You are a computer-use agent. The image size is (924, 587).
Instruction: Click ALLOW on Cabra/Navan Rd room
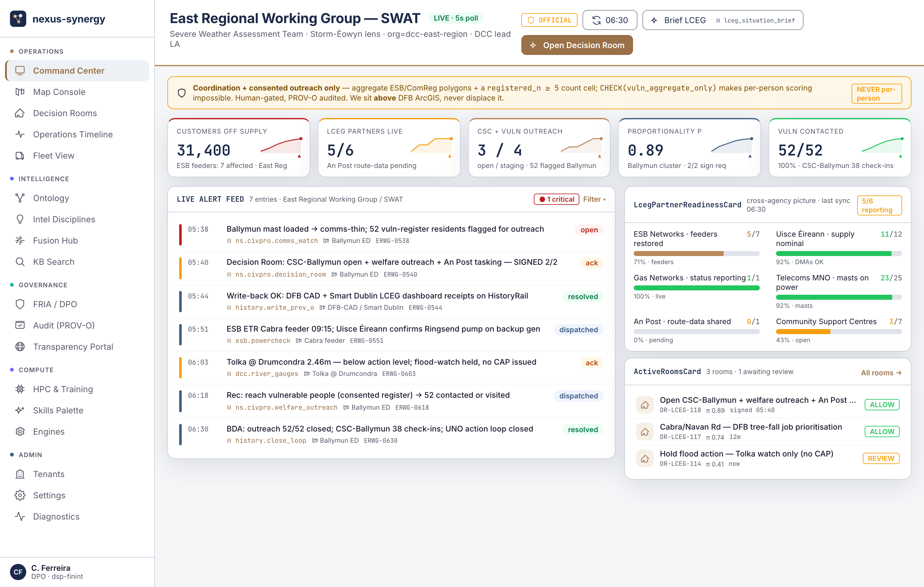click(882, 432)
